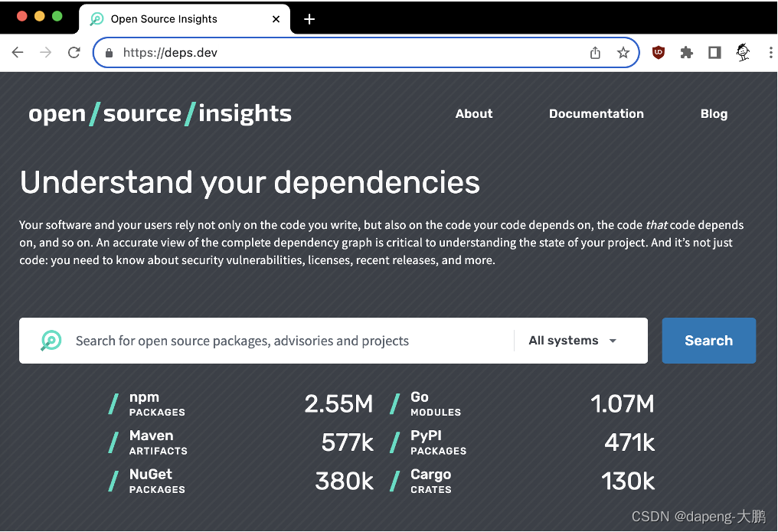
Task: Click the Maven ARTIFACTS stat label
Action: pos(159,442)
